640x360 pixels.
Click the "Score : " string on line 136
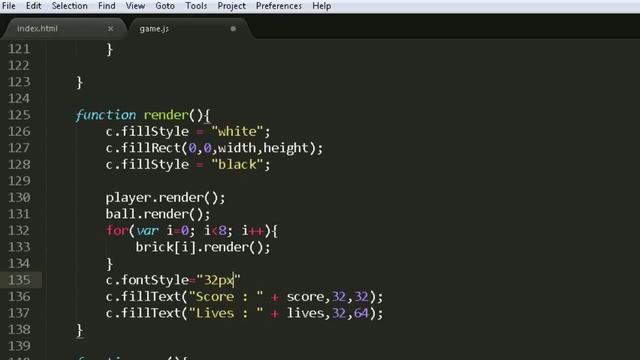point(226,297)
